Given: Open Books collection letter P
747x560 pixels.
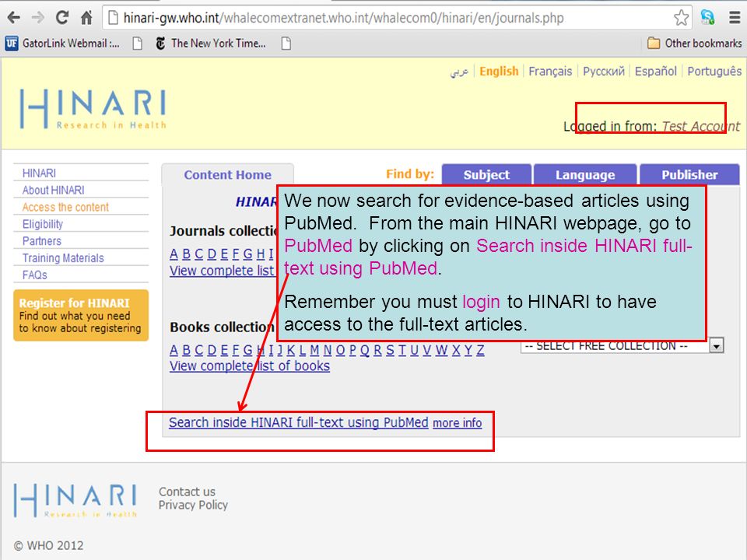Looking at the screenshot, I should point(352,350).
